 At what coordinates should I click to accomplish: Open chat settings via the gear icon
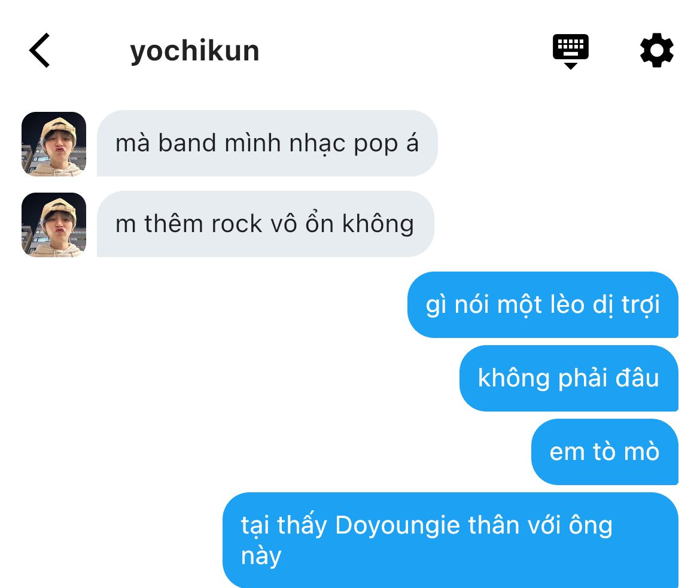(x=657, y=50)
